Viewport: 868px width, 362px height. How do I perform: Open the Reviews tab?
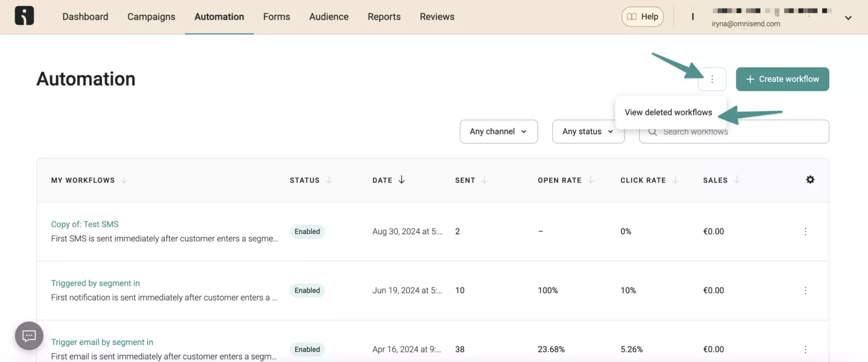coord(437,17)
